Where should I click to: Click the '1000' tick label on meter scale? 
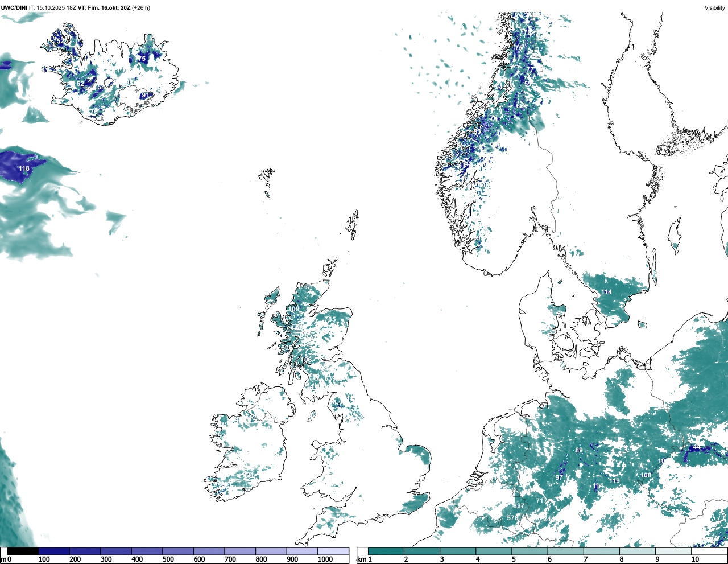(325, 559)
